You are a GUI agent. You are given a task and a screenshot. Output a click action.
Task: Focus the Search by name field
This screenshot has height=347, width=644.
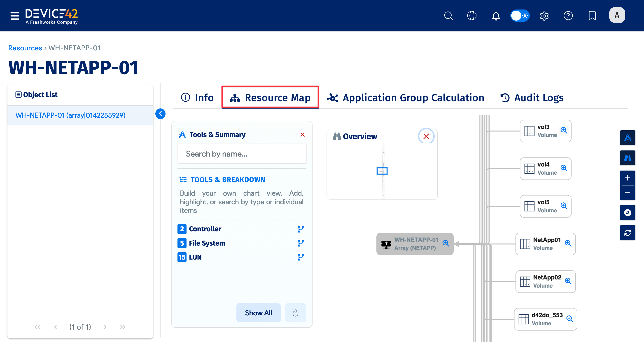(x=242, y=154)
